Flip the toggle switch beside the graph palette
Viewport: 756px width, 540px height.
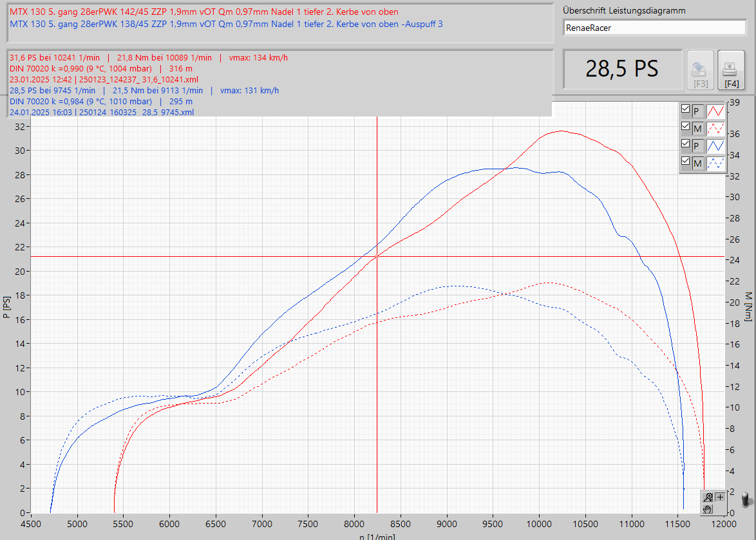745,501
